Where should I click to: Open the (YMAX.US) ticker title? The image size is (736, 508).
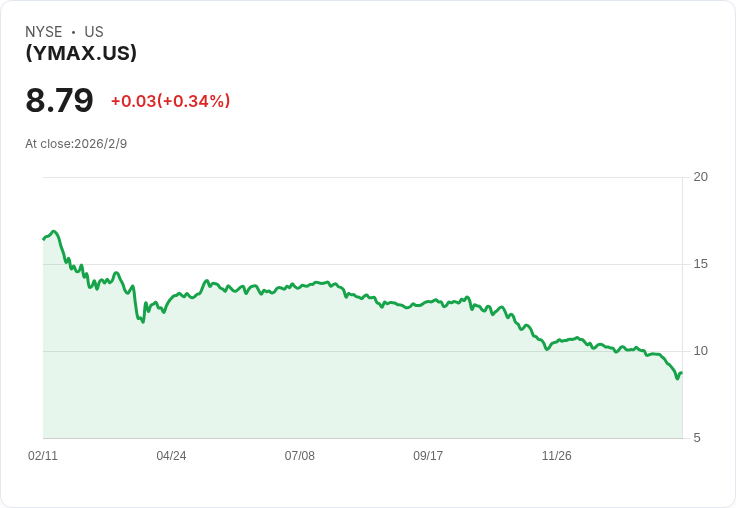(x=81, y=53)
